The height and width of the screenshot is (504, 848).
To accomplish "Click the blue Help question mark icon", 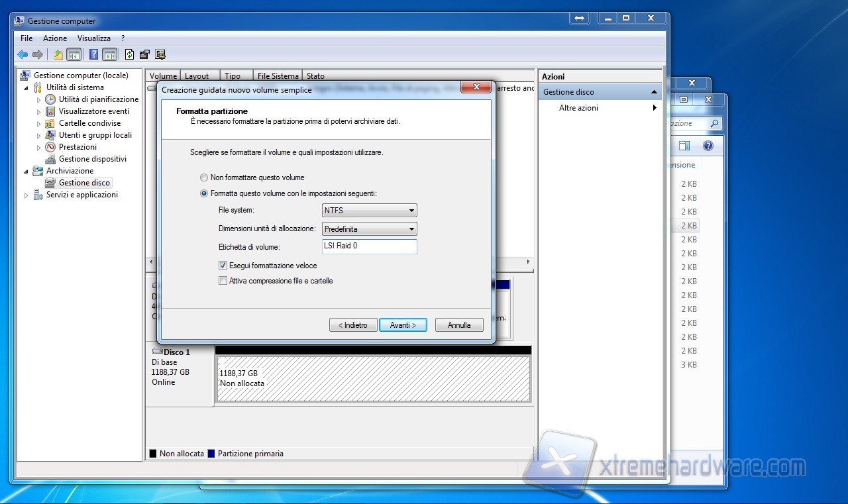I will point(94,55).
